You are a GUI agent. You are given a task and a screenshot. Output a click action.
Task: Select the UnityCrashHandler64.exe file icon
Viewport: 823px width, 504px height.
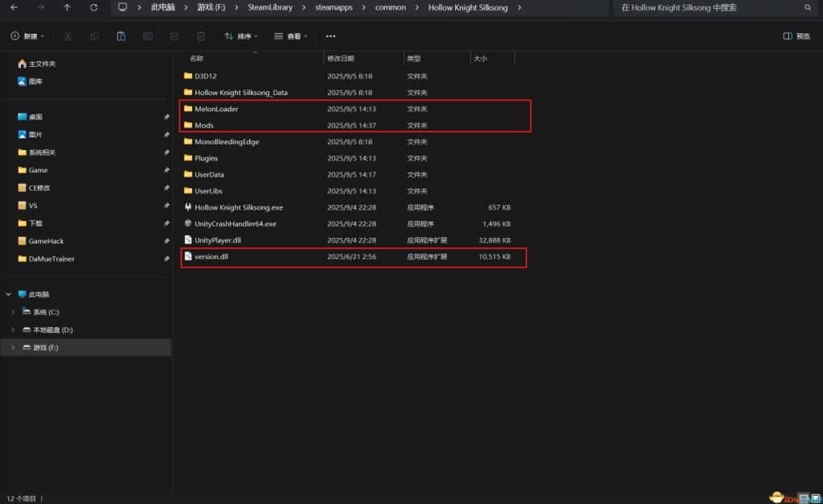[x=188, y=223]
